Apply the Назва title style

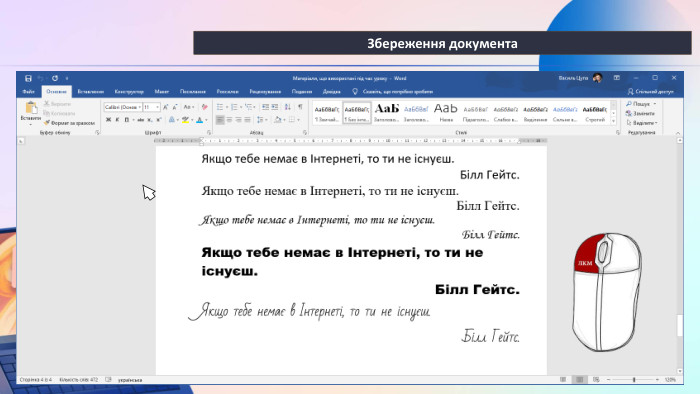(446, 113)
